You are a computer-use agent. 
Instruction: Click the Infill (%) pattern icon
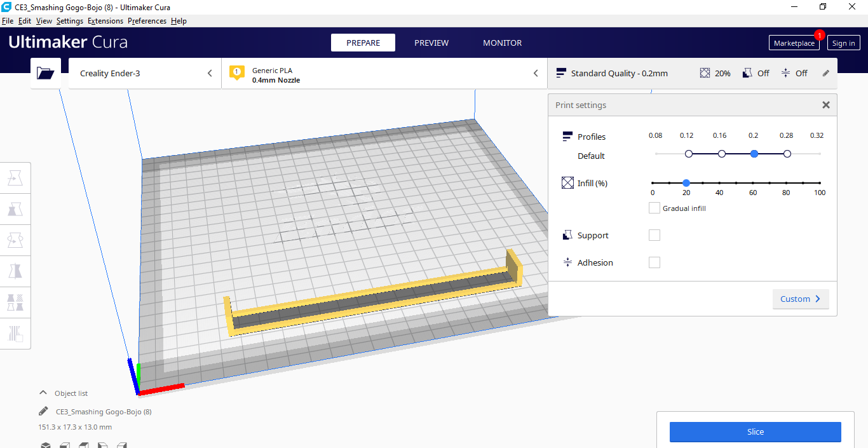(x=567, y=183)
